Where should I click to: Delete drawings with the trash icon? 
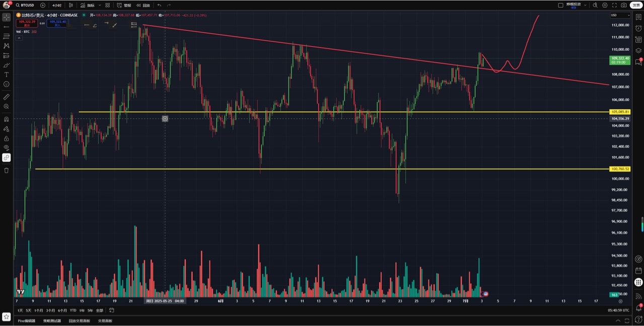pos(6,170)
